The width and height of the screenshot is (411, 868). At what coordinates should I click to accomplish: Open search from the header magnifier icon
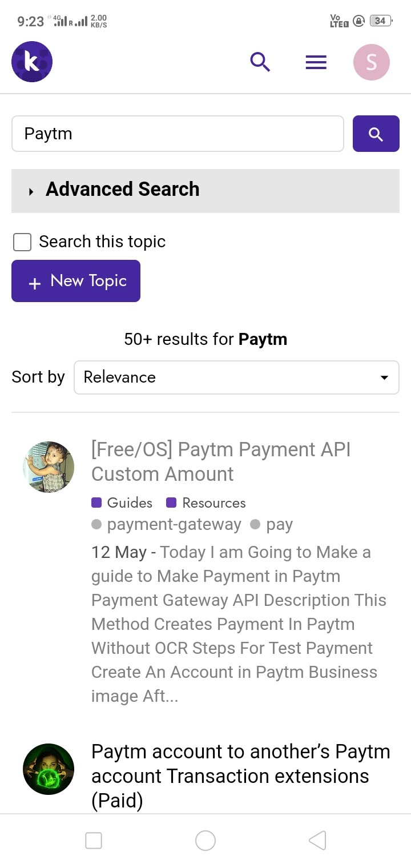click(260, 62)
